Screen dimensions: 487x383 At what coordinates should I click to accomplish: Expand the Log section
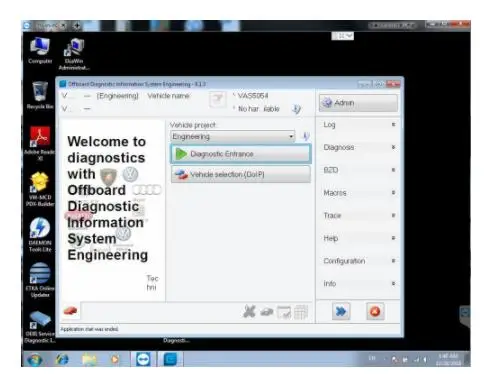359,124
